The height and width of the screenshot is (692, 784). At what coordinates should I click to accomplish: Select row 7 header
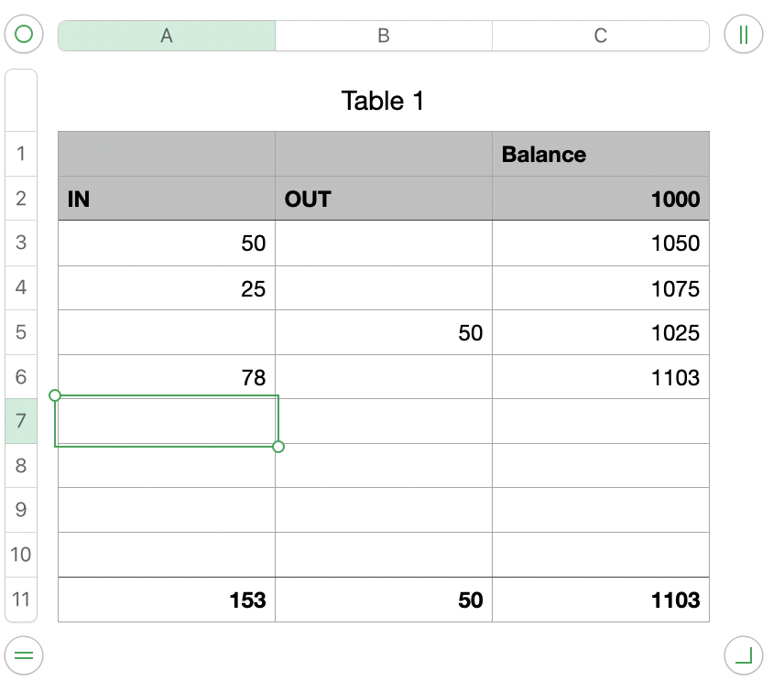(x=21, y=421)
